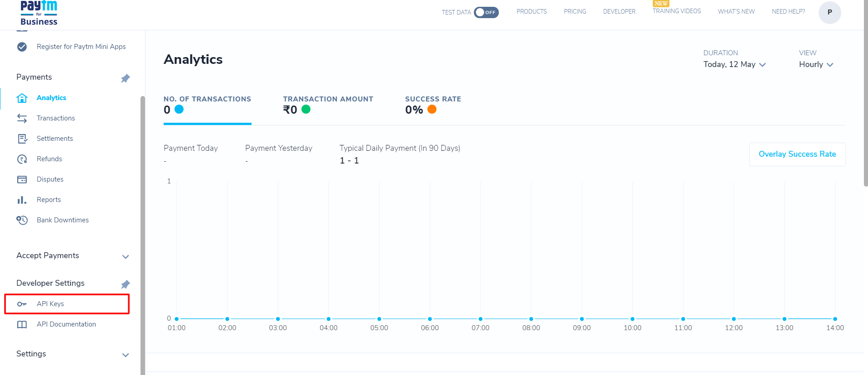The image size is (868, 375).
Task: Open the API Keys link
Action: tap(50, 304)
